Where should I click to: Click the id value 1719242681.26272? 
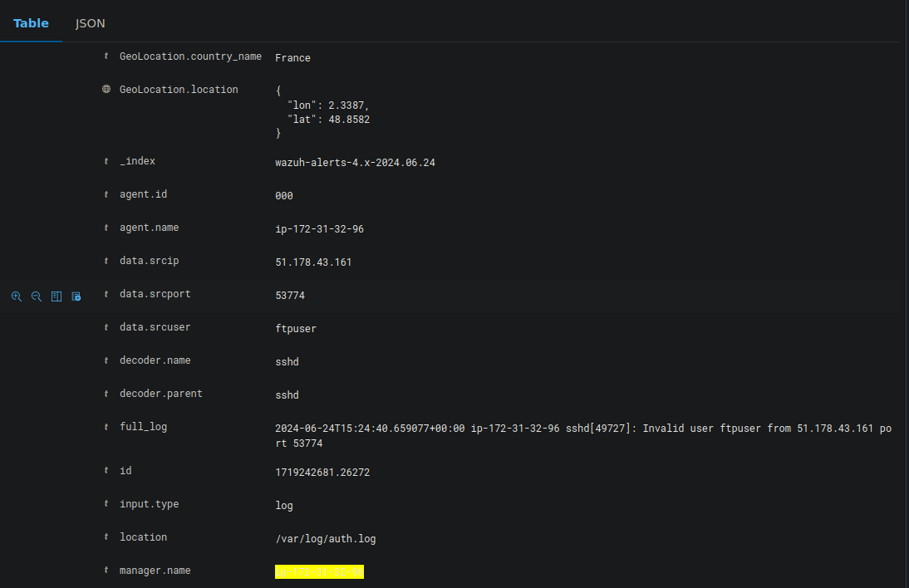[322, 472]
